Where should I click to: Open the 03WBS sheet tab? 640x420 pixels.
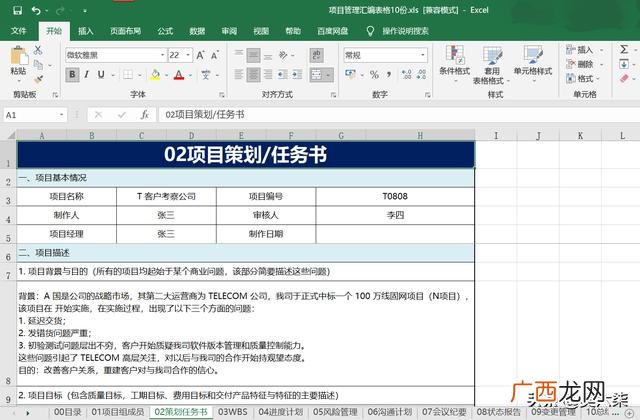click(233, 412)
